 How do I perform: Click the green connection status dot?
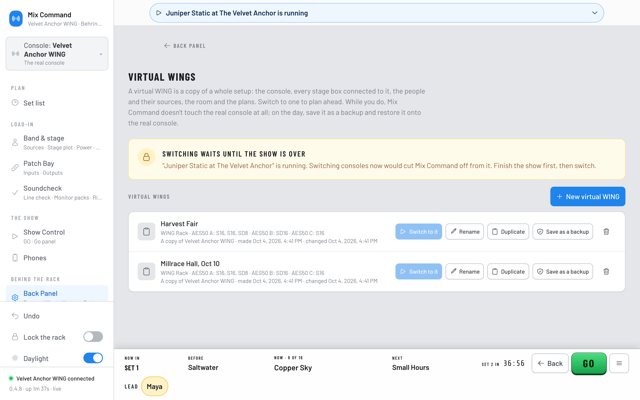[x=11, y=378]
